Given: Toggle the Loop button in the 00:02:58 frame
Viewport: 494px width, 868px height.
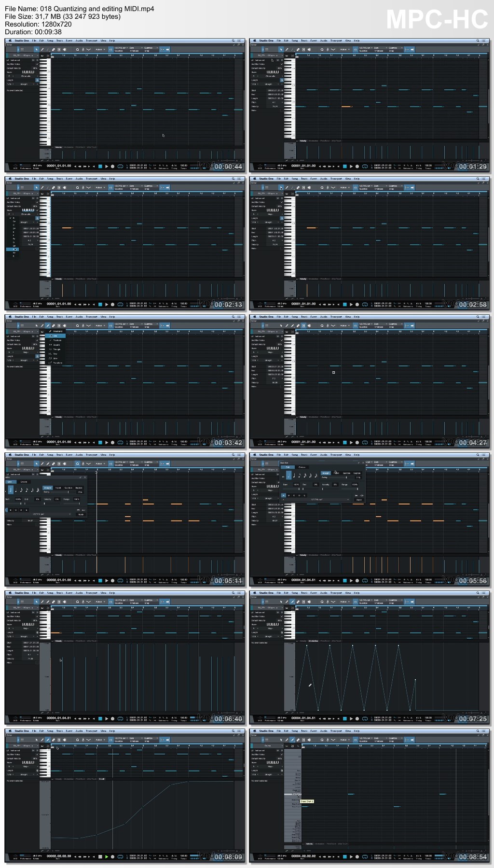Looking at the screenshot, I should [365, 305].
